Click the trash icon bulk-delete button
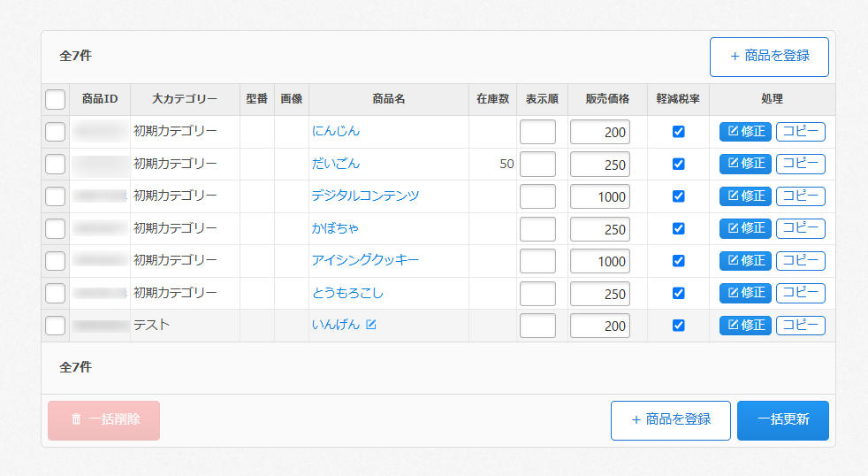This screenshot has height=476, width=868. pyautogui.click(x=103, y=420)
